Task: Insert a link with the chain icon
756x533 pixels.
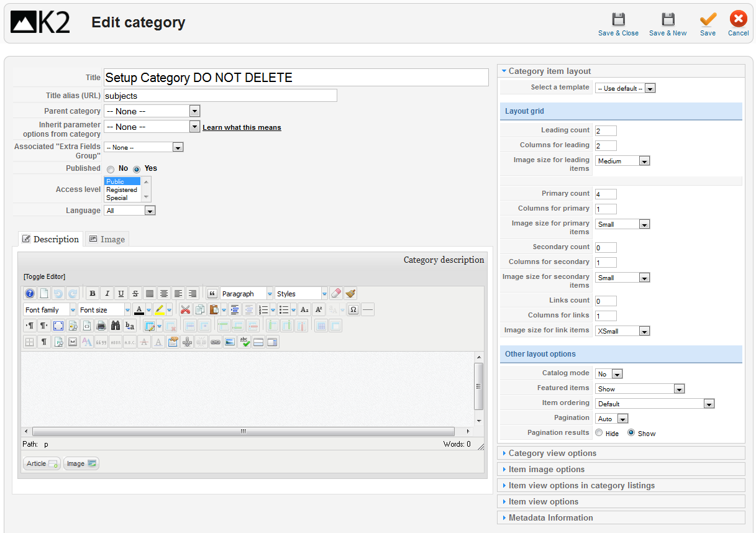Action: click(216, 342)
